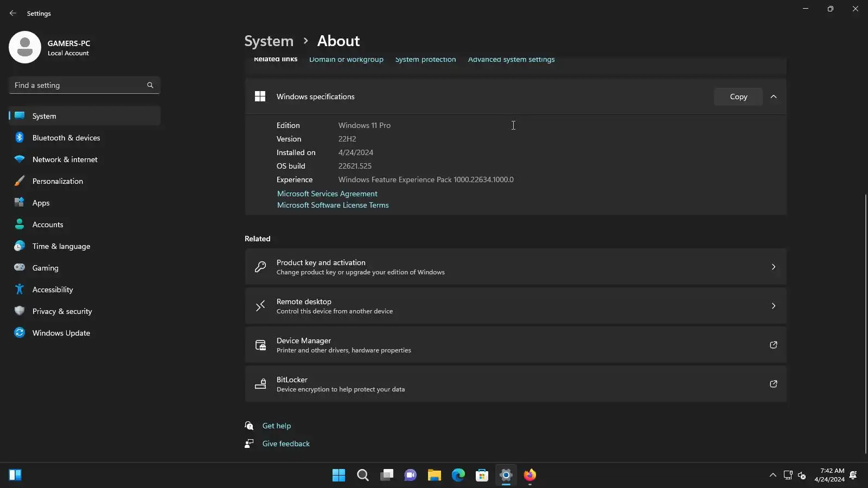Viewport: 868px width, 488px height.
Task: Click the BitLocker lock icon
Action: pyautogui.click(x=260, y=384)
